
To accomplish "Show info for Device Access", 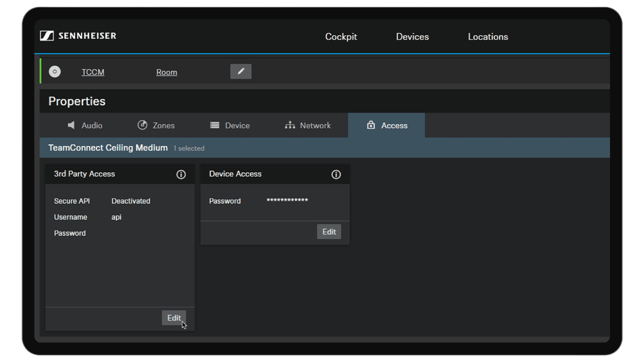I will click(x=336, y=174).
